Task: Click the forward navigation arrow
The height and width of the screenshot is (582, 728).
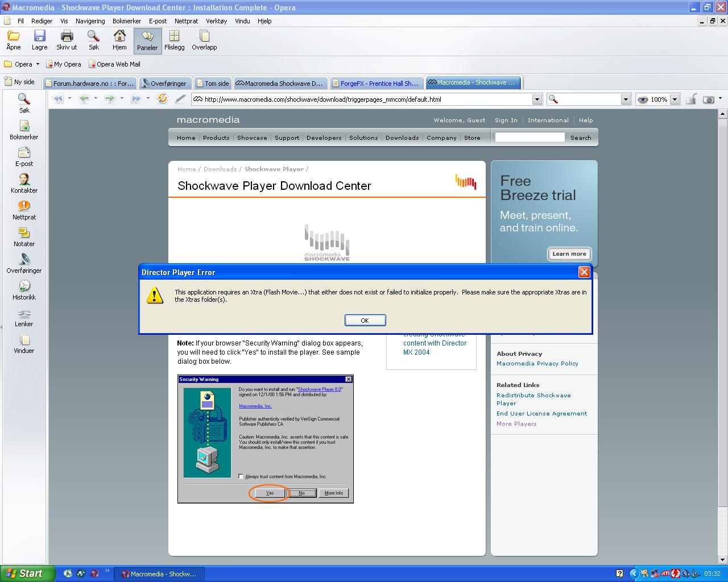Action: 110,99
